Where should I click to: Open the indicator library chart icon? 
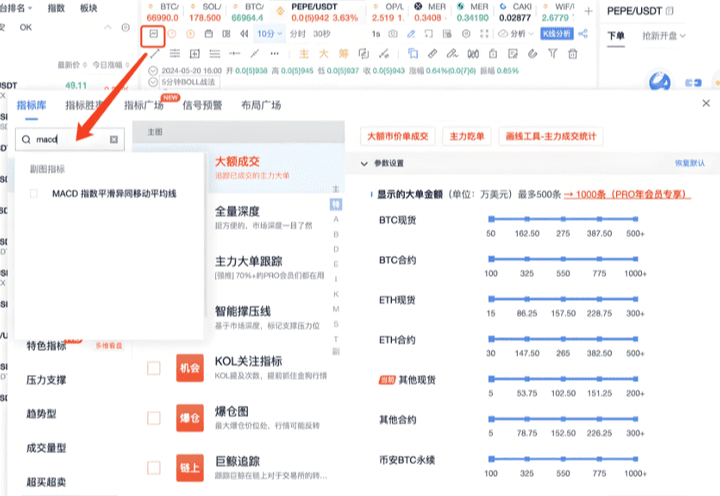tap(153, 34)
